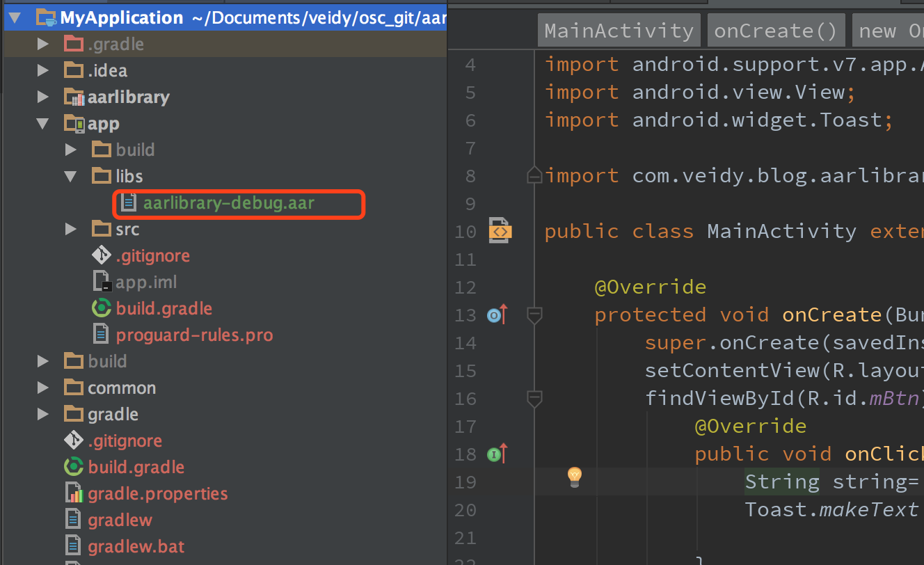
Task: Click the .gradle folder icon
Action: [x=73, y=45]
